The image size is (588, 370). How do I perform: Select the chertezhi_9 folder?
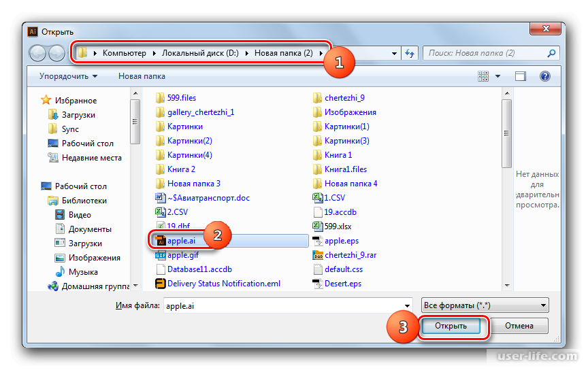[344, 98]
